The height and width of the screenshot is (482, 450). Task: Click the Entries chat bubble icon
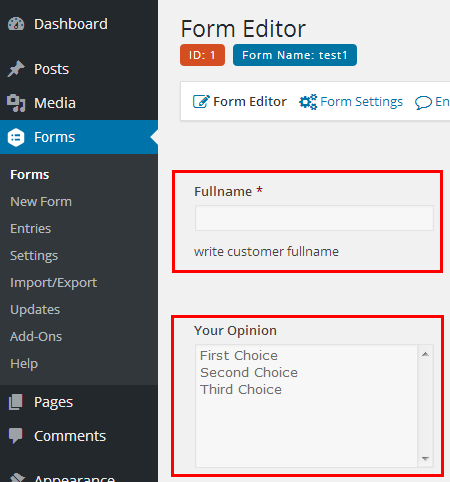click(x=423, y=102)
